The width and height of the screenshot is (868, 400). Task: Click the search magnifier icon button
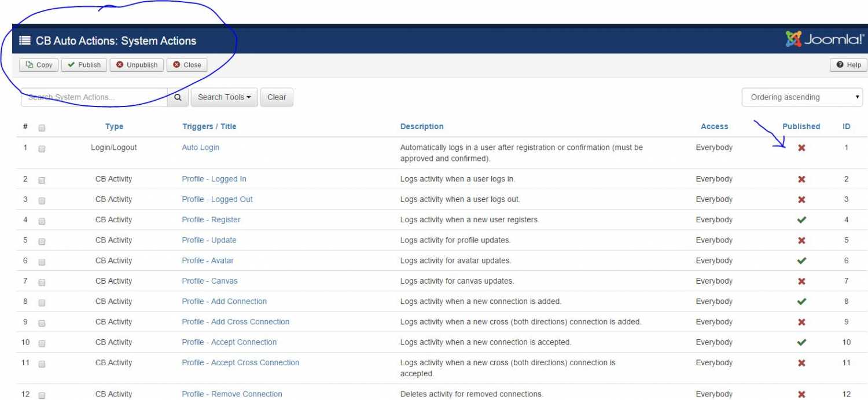point(178,97)
